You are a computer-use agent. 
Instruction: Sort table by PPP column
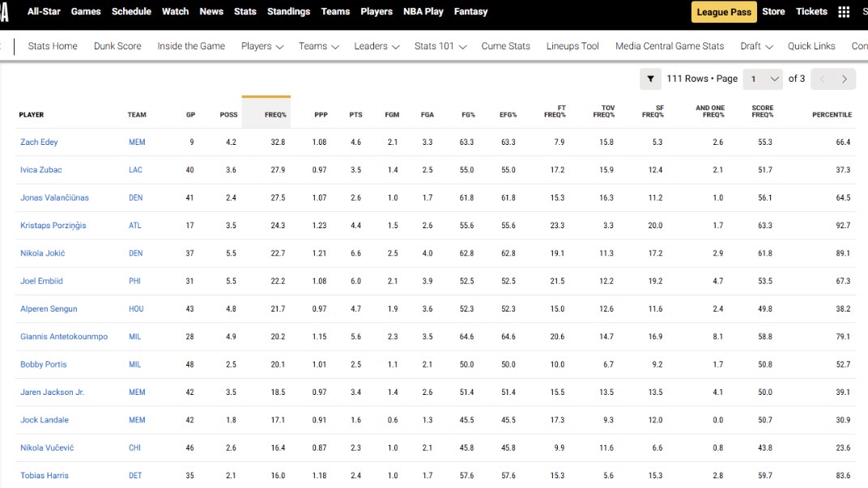pyautogui.click(x=321, y=115)
